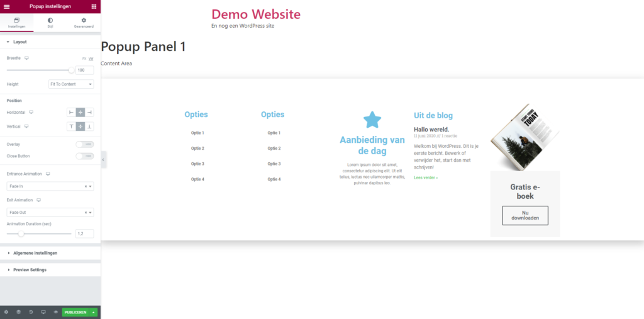Viewport: 644px width, 319px height.
Task: Click Optie 1 in first Opties column
Action: [x=197, y=133]
